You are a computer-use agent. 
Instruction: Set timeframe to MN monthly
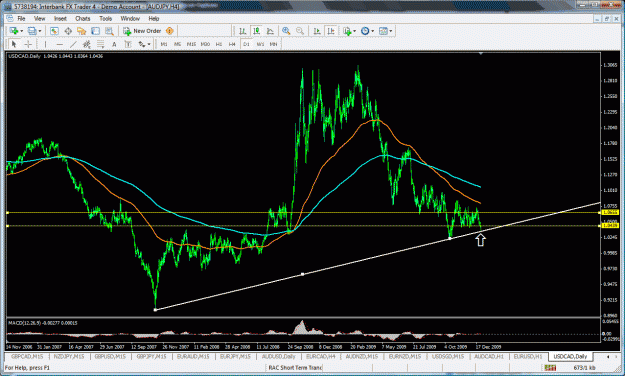pyautogui.click(x=273, y=44)
